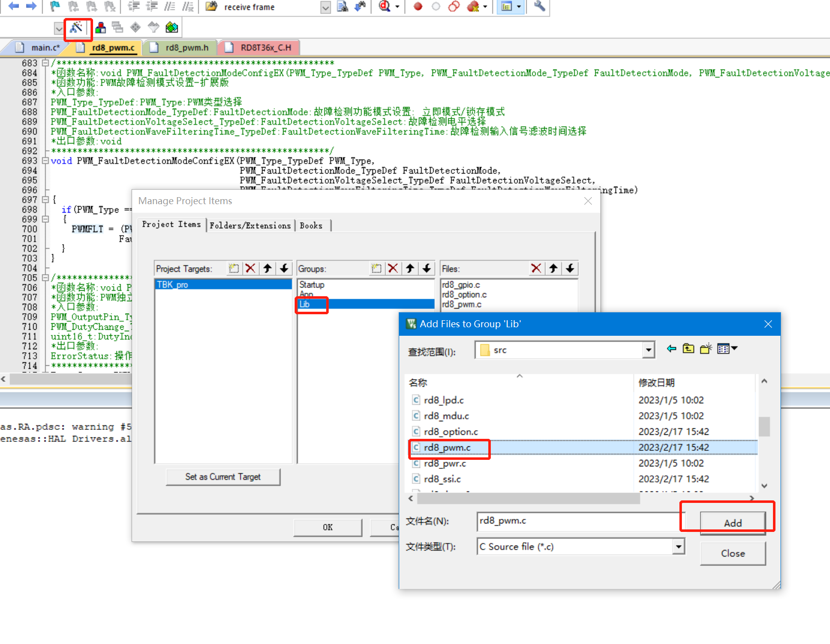Start debug session with magnifier icon
The height and width of the screenshot is (644, 830).
(384, 6)
